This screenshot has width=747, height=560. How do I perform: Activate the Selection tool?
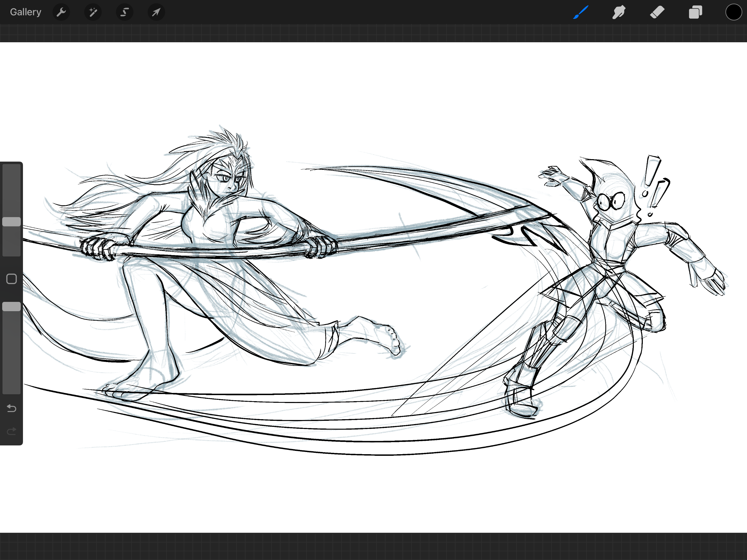coord(125,13)
